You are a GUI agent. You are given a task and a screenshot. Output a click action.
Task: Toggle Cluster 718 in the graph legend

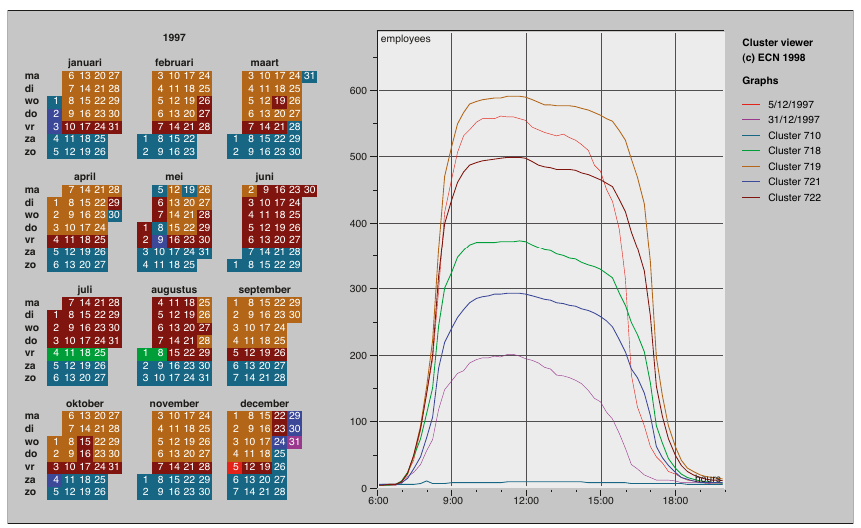pyautogui.click(x=789, y=151)
